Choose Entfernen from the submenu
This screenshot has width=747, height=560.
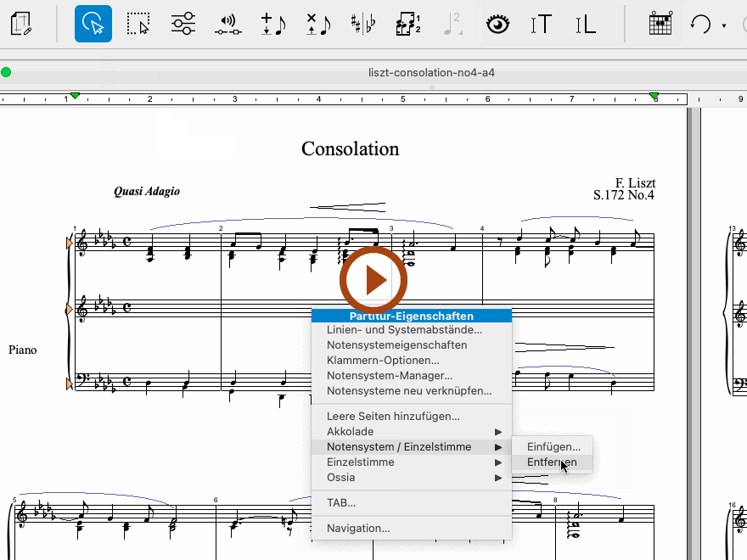[x=552, y=462]
